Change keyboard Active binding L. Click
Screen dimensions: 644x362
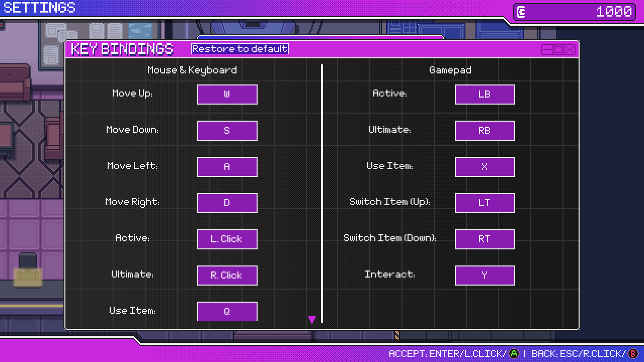coord(227,239)
